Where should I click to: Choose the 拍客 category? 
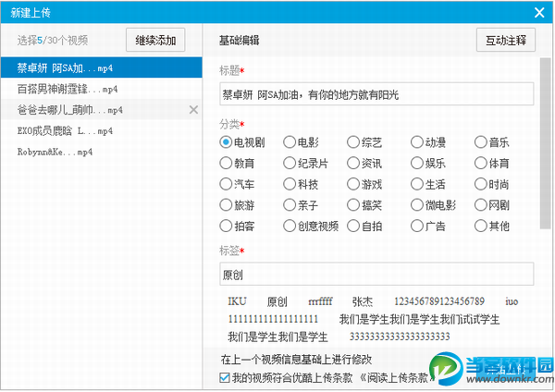click(x=237, y=226)
